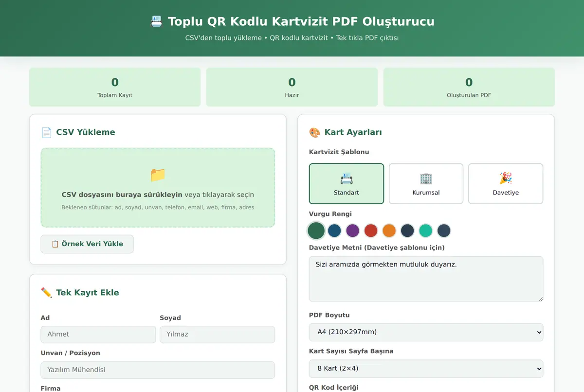Click the party popper icon on Davetiye
Screen dimensions: 584x392
tap(506, 178)
